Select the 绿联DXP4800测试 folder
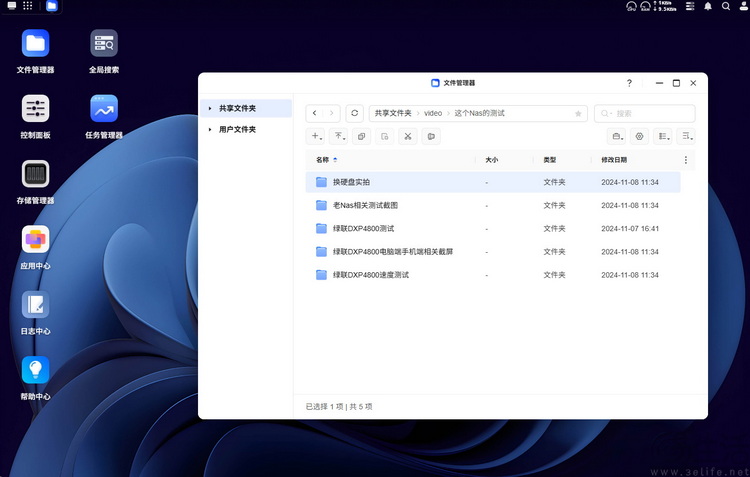 click(x=364, y=229)
